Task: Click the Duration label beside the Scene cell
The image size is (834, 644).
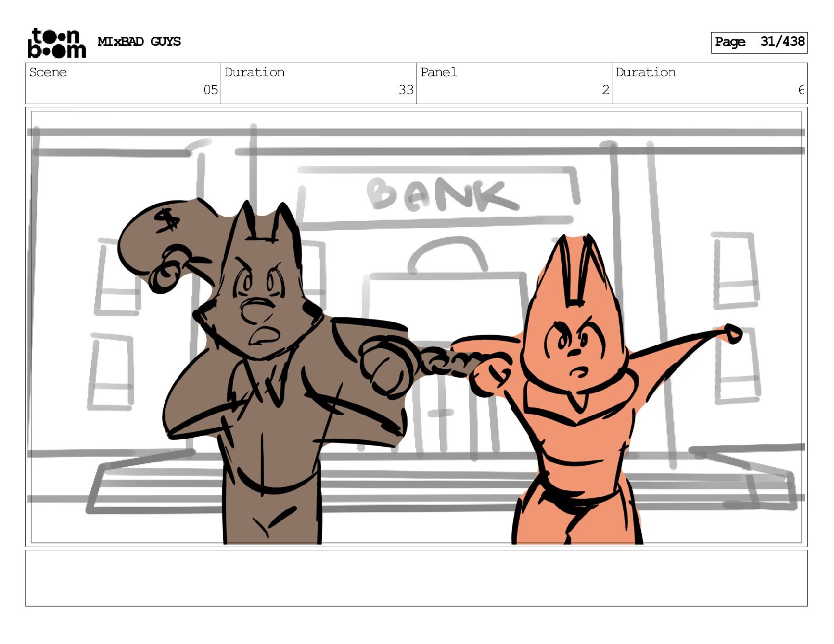Action: (254, 72)
